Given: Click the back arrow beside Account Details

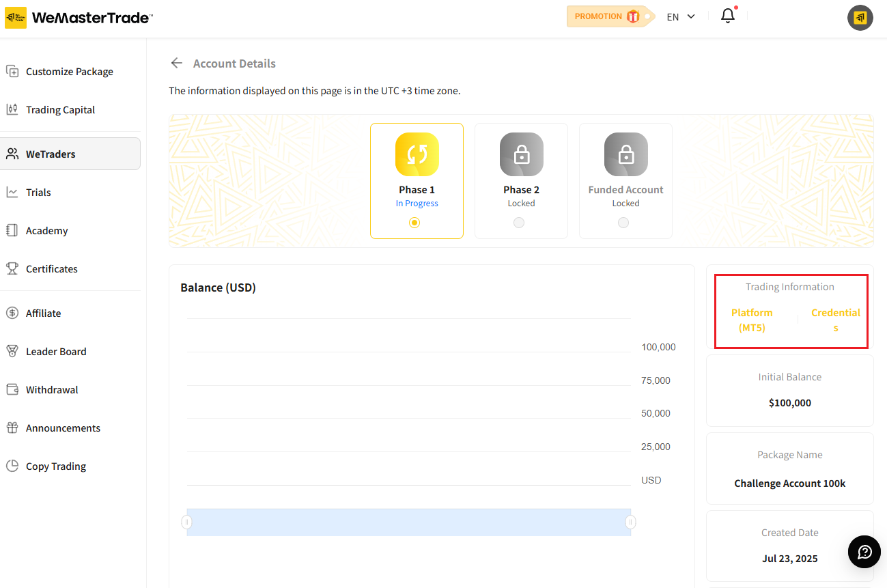Looking at the screenshot, I should [177, 63].
